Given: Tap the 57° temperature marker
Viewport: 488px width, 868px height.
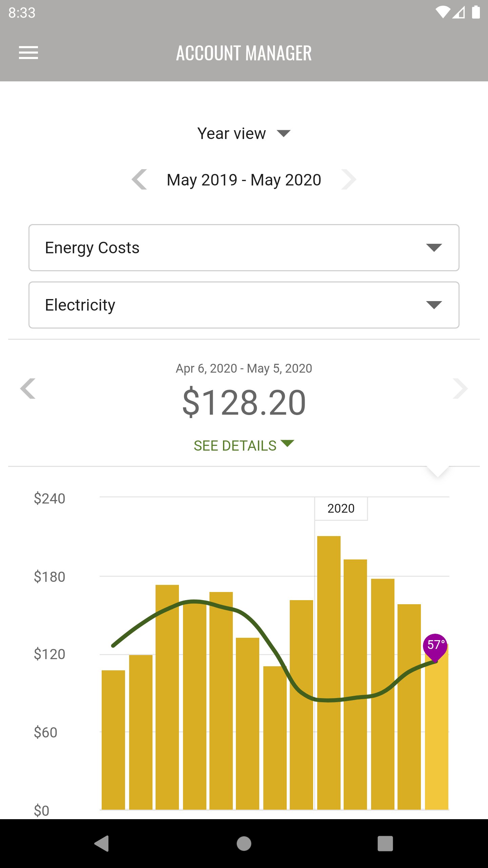Looking at the screenshot, I should [435, 645].
